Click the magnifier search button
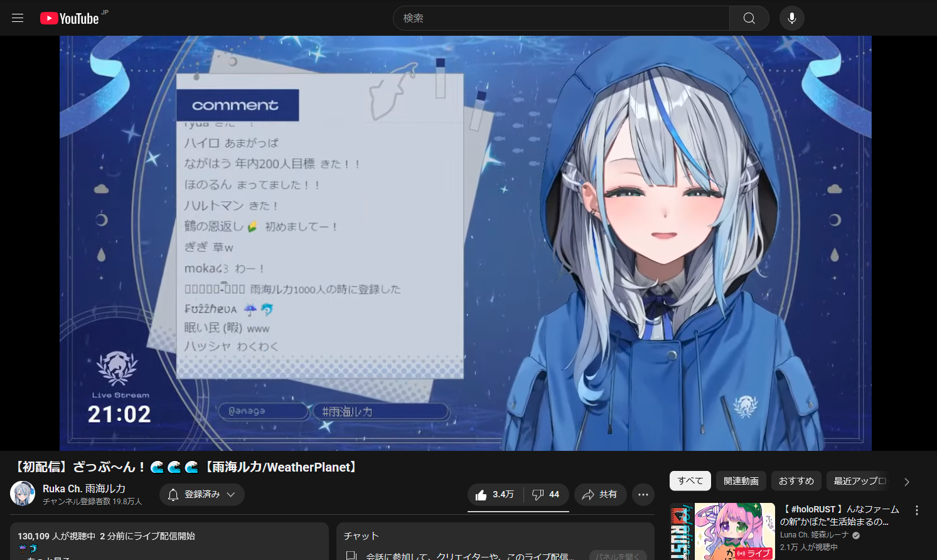This screenshot has height=560, width=937. (x=749, y=18)
